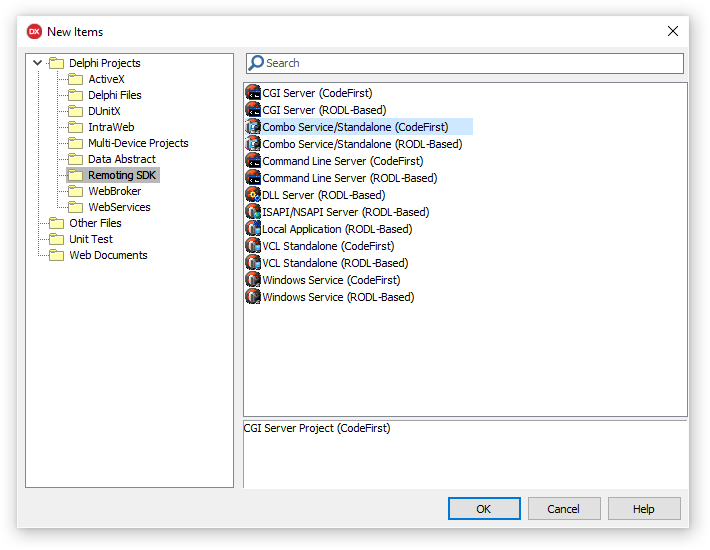Click the Local Application (RODL-Based) icon
Screen dimensions: 710x550
coord(253,229)
